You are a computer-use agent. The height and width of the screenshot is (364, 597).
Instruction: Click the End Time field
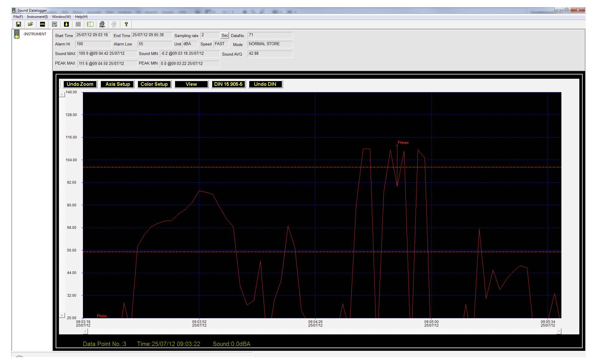(152, 35)
